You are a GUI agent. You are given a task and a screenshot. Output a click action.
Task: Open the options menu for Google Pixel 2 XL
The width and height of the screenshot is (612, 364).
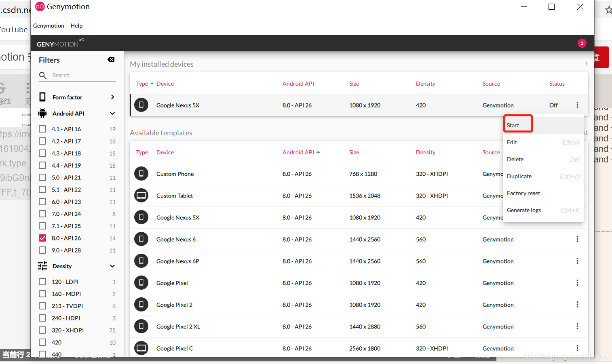(577, 326)
